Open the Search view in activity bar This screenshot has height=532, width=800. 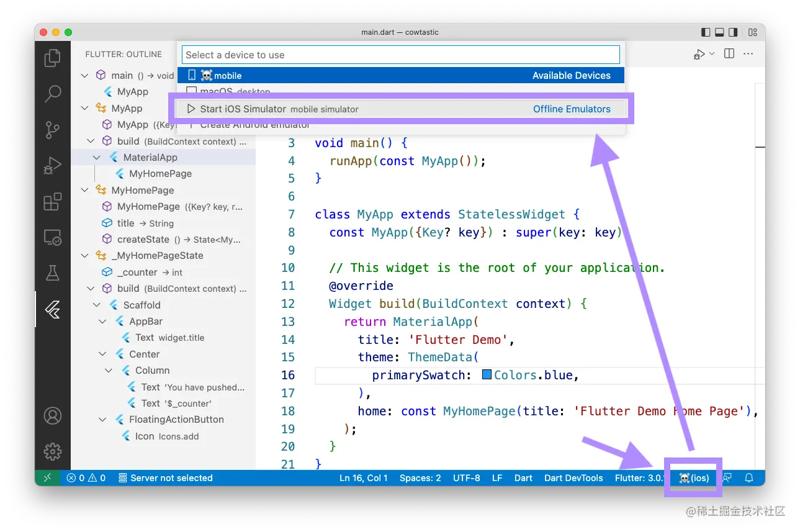click(53, 94)
